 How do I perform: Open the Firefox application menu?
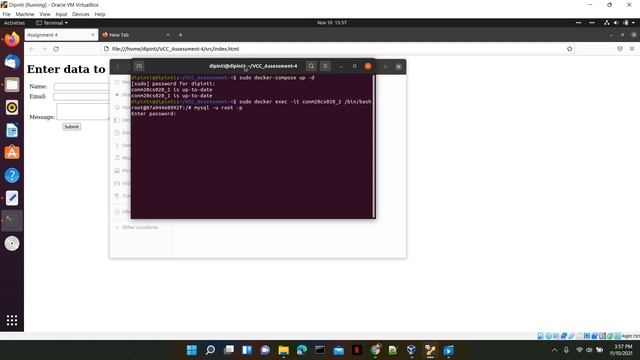click(632, 49)
